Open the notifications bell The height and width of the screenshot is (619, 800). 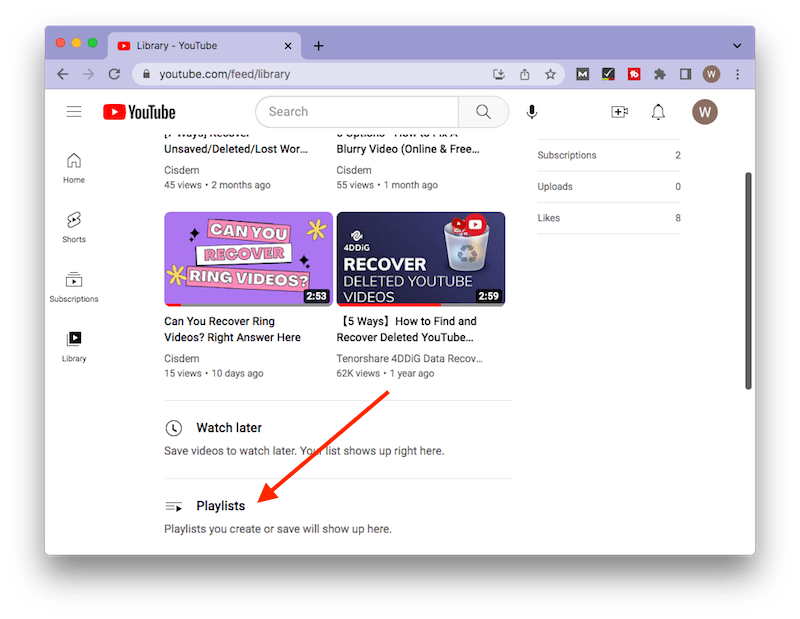658,111
